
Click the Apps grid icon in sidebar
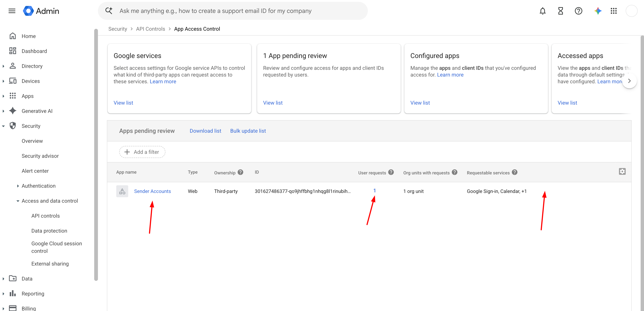pos(13,96)
